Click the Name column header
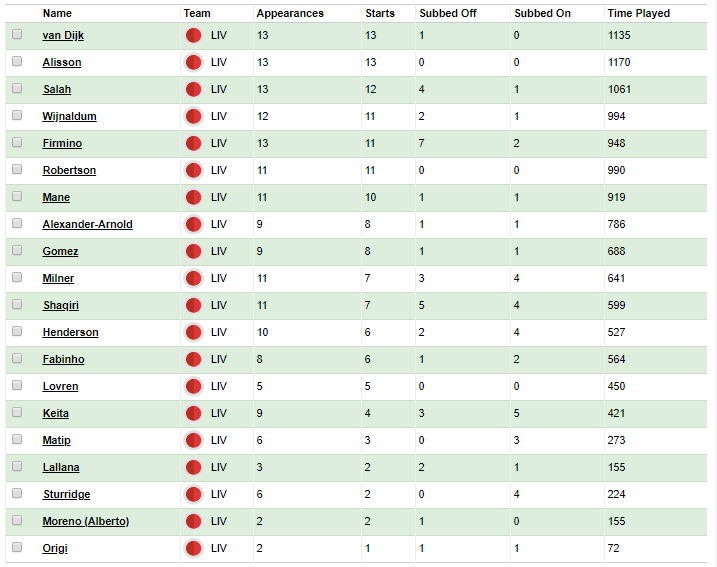717x567 pixels. (x=57, y=13)
